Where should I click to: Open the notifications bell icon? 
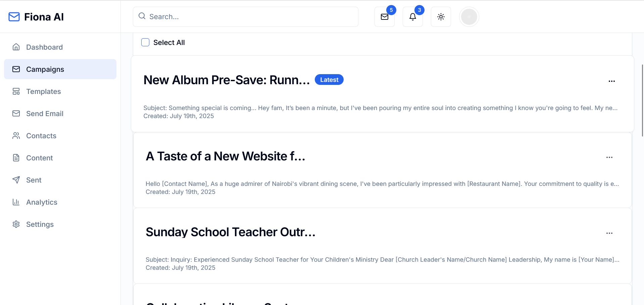(x=413, y=17)
